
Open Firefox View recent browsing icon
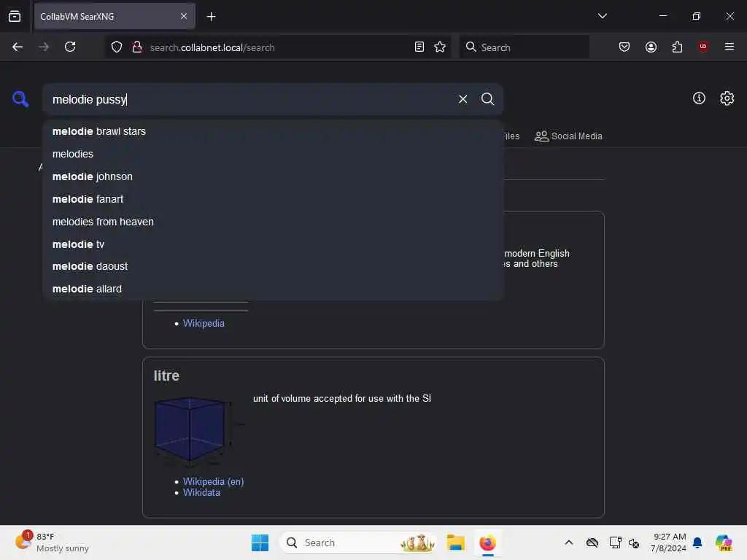[15, 16]
